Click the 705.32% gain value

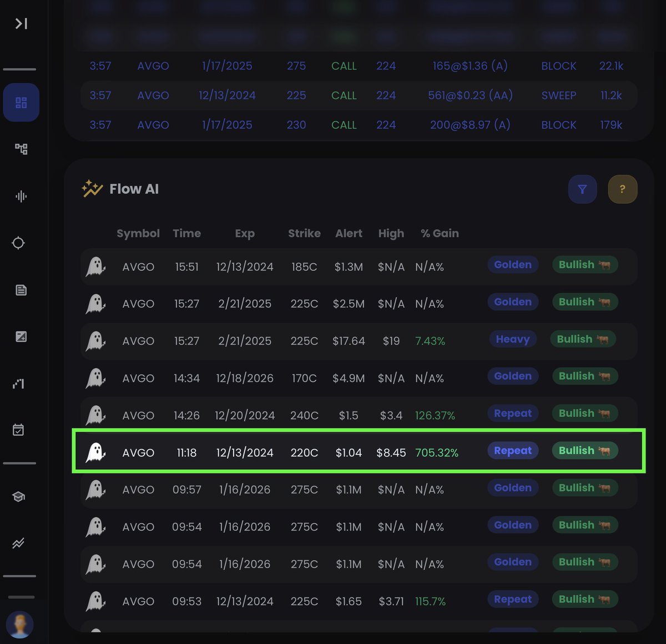coord(437,453)
